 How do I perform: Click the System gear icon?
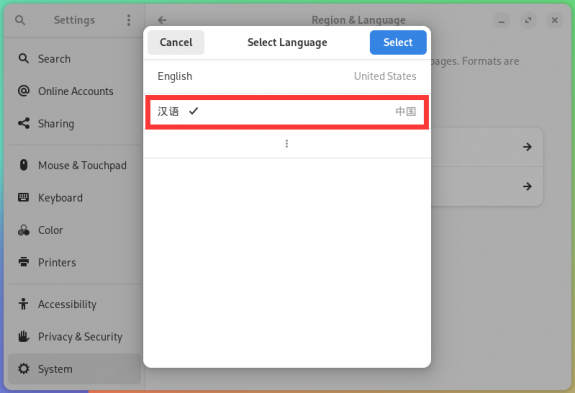(24, 368)
